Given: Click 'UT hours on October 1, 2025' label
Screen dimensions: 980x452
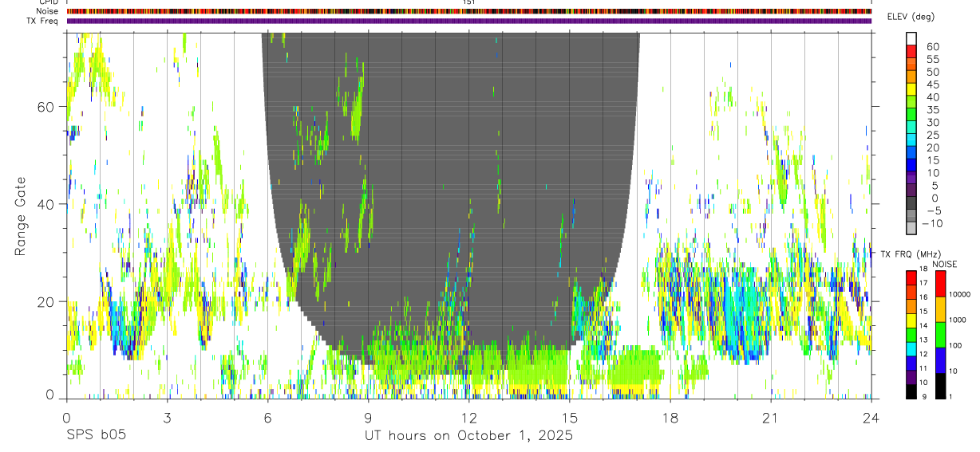Looking at the screenshot, I should (x=468, y=436).
